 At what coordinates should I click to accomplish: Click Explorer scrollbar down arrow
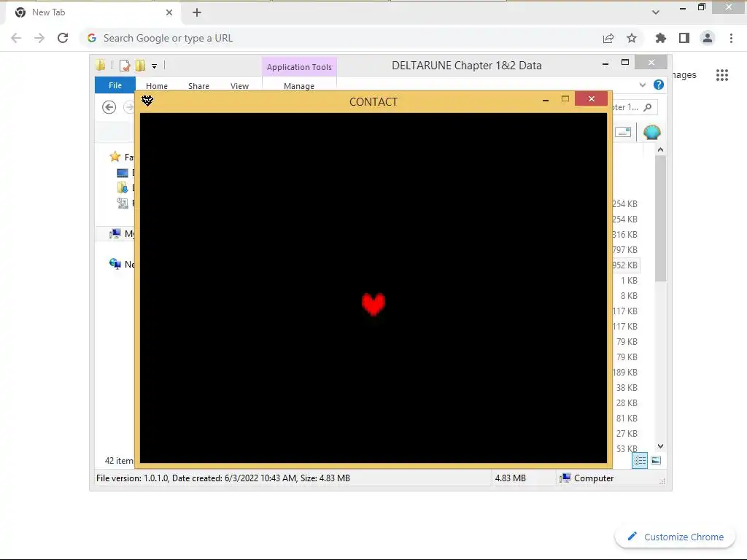pyautogui.click(x=660, y=446)
